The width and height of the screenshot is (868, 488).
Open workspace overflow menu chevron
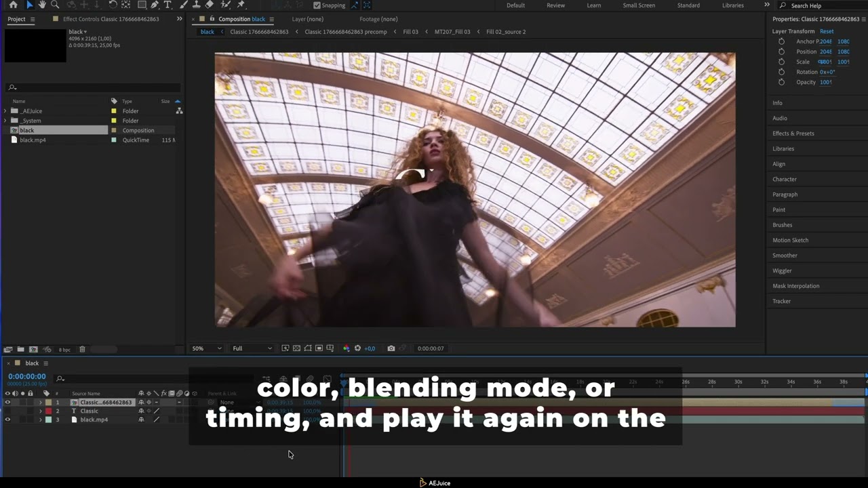point(767,5)
